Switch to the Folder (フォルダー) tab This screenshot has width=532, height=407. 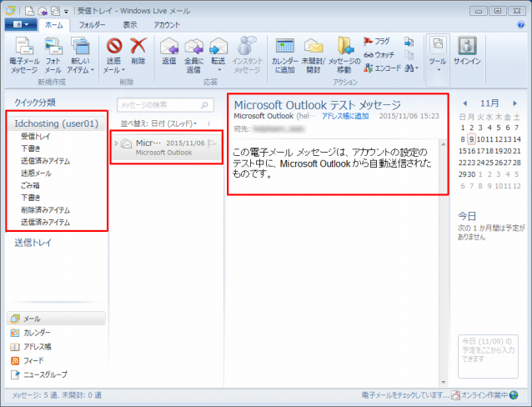[92, 25]
